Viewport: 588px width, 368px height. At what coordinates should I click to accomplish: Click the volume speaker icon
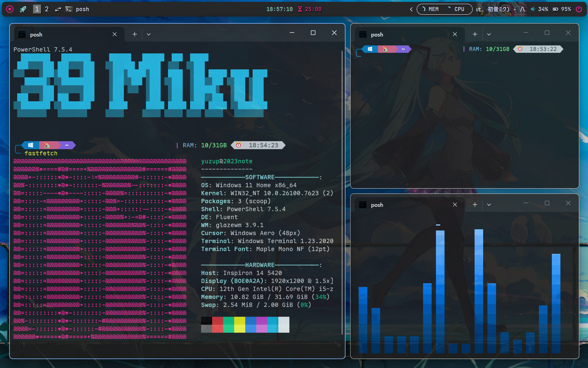click(x=533, y=9)
